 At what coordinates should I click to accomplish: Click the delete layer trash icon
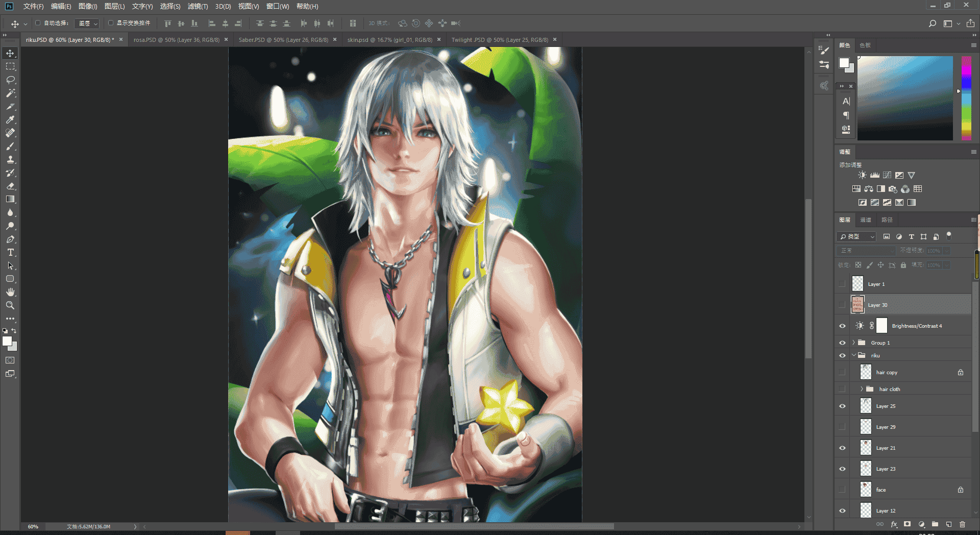(962, 524)
